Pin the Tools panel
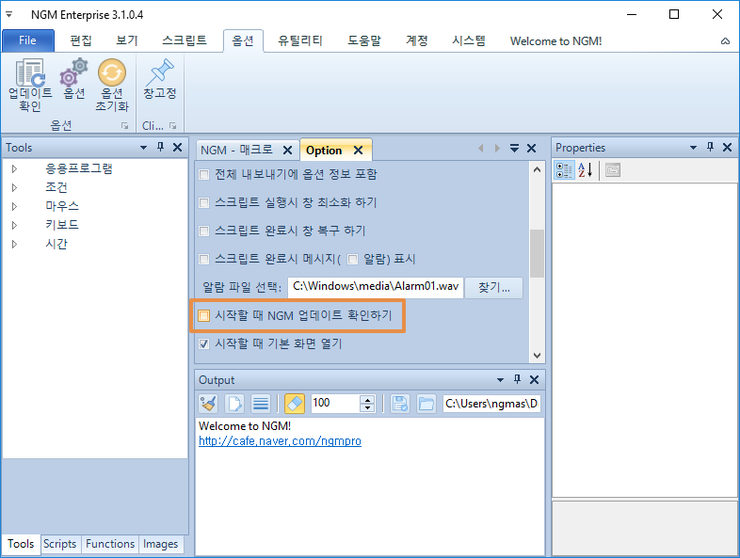The image size is (740, 558). pos(160,147)
